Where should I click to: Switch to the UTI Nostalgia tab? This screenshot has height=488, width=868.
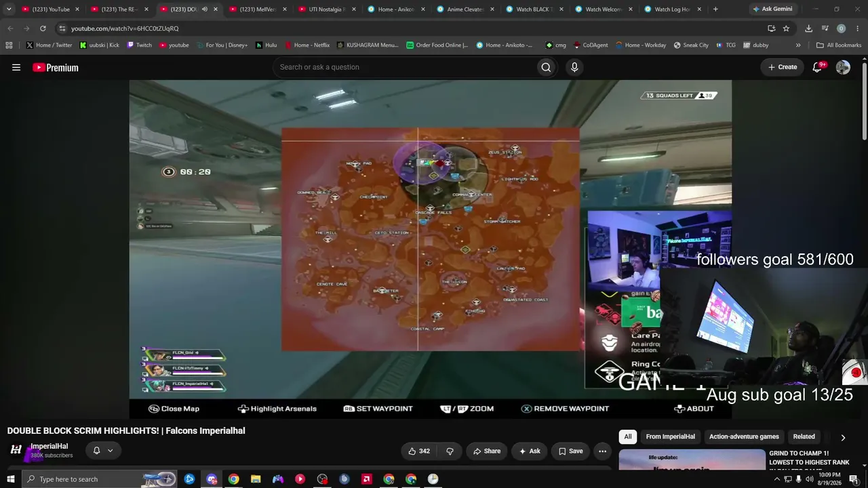click(326, 9)
